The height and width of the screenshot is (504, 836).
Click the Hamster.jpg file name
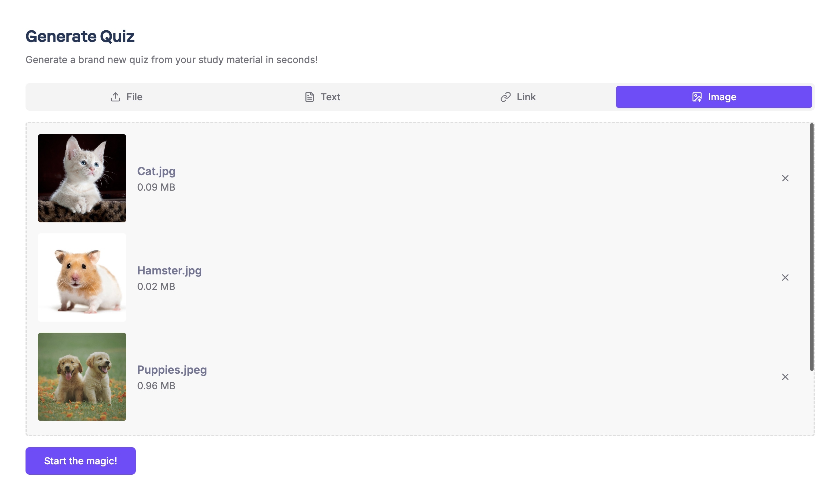tap(169, 271)
